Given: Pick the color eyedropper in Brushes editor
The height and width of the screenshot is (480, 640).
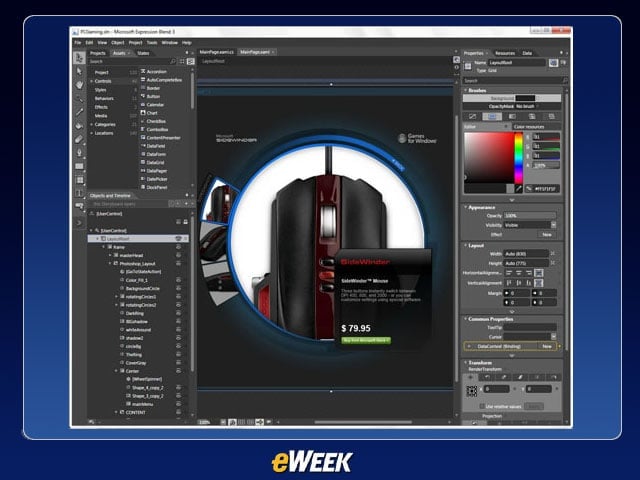Looking at the screenshot, I should [518, 189].
